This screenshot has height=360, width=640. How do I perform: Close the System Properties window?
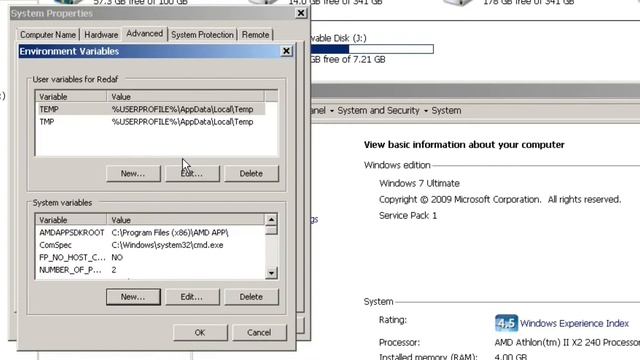(301, 13)
